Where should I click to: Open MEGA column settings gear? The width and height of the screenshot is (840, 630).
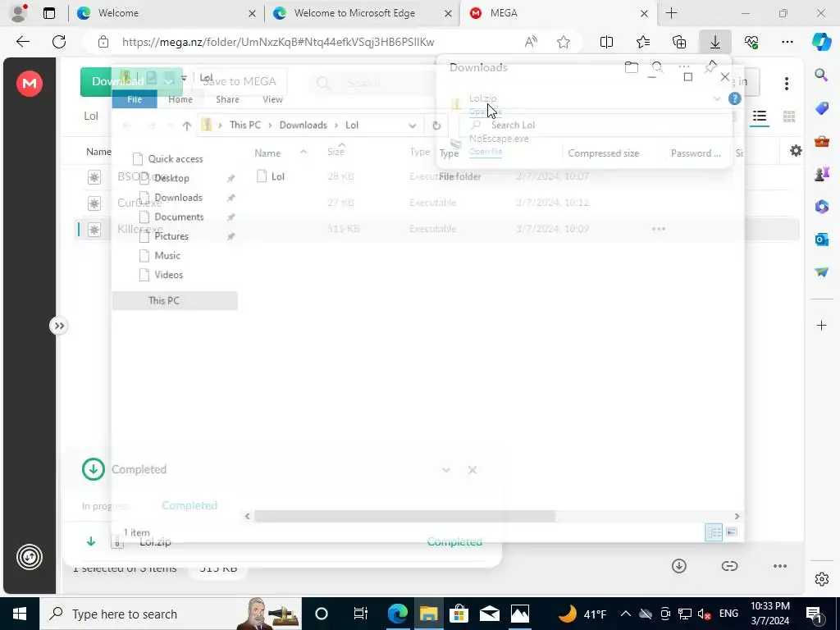coord(796,151)
